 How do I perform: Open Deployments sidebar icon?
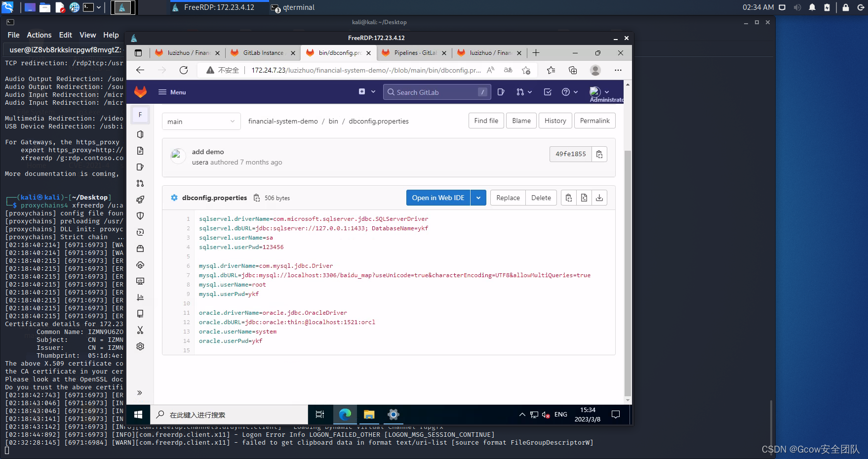(140, 232)
